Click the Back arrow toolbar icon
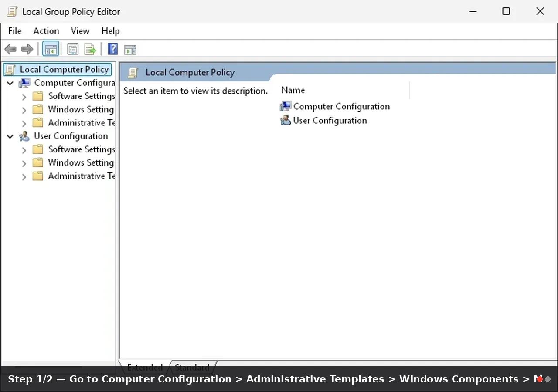 (x=10, y=49)
